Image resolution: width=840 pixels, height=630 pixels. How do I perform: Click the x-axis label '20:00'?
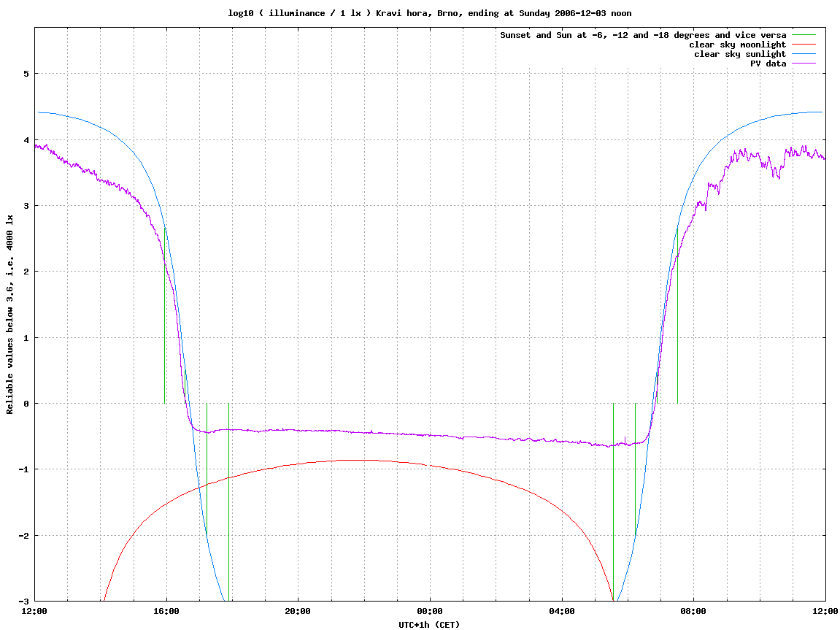(298, 611)
